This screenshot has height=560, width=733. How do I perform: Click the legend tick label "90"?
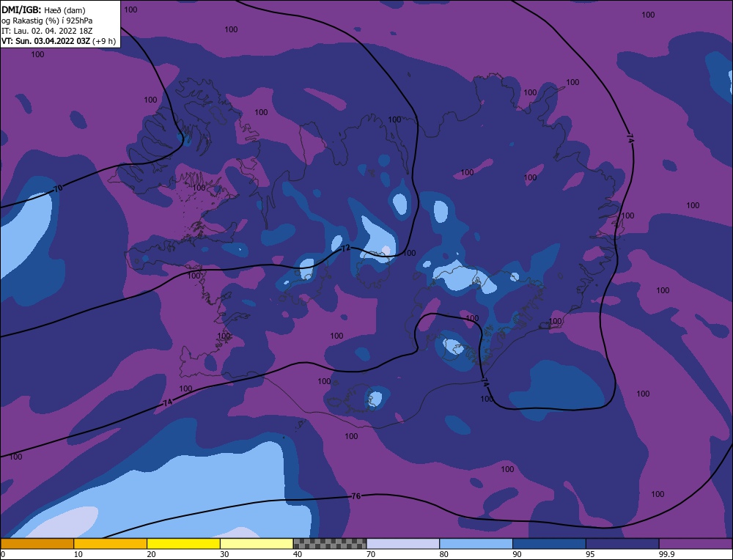coord(517,554)
